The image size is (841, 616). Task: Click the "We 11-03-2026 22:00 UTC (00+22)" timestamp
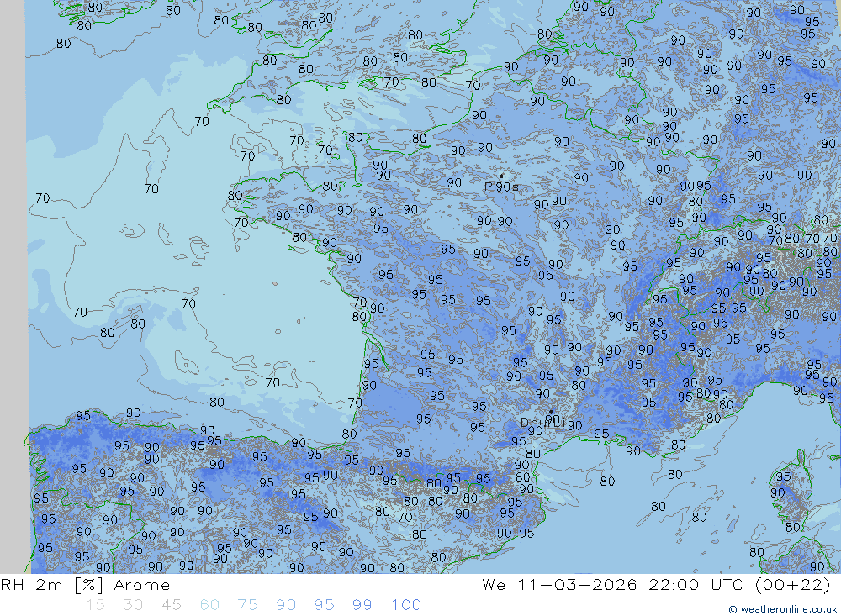pos(656,585)
